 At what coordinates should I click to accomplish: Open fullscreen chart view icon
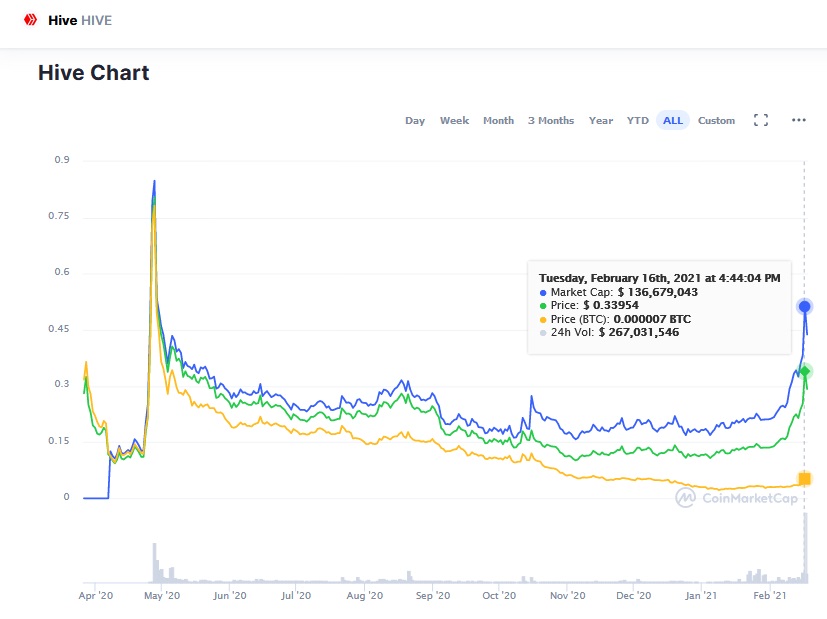pyautogui.click(x=761, y=120)
